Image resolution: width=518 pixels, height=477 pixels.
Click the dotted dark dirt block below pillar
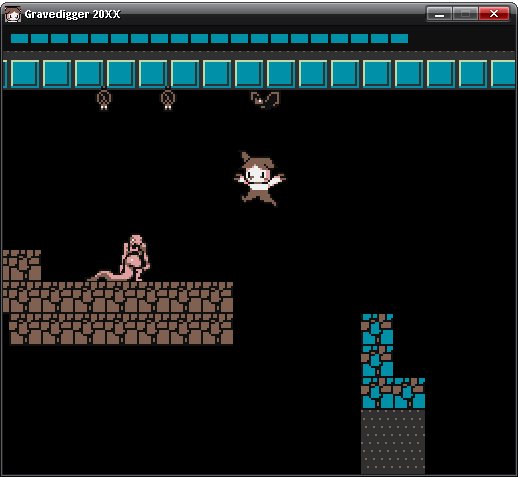point(393,442)
